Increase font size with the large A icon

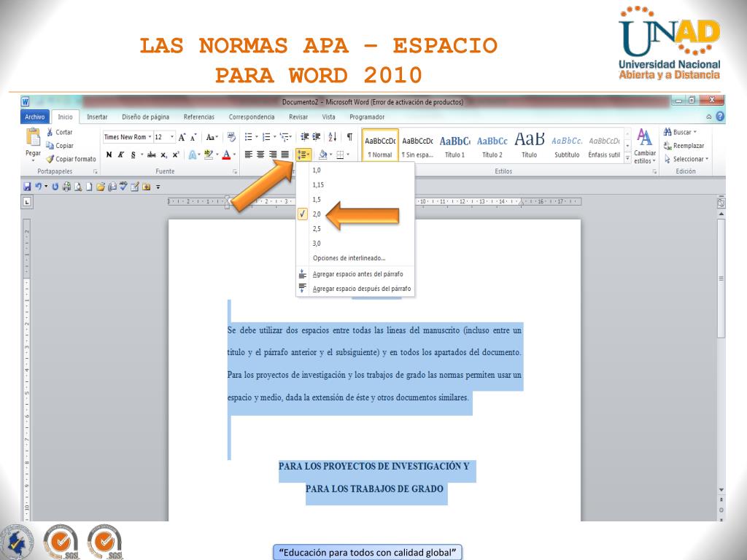click(x=182, y=138)
